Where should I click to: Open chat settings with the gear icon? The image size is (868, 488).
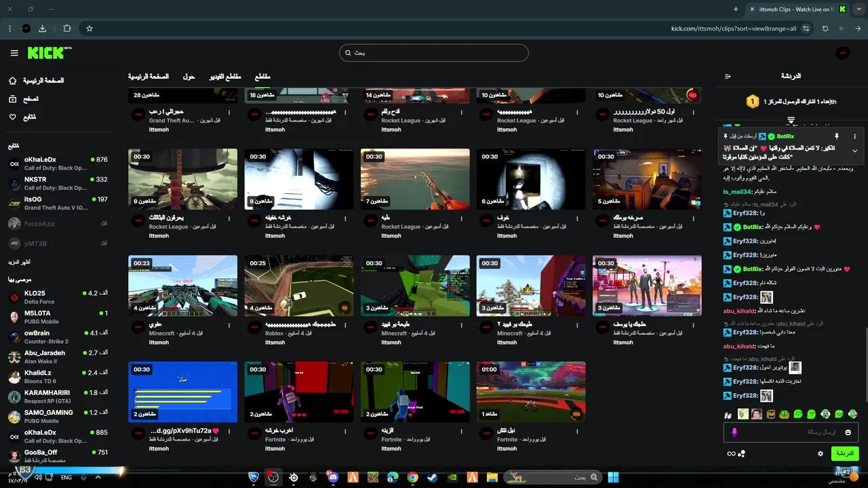tap(821, 453)
